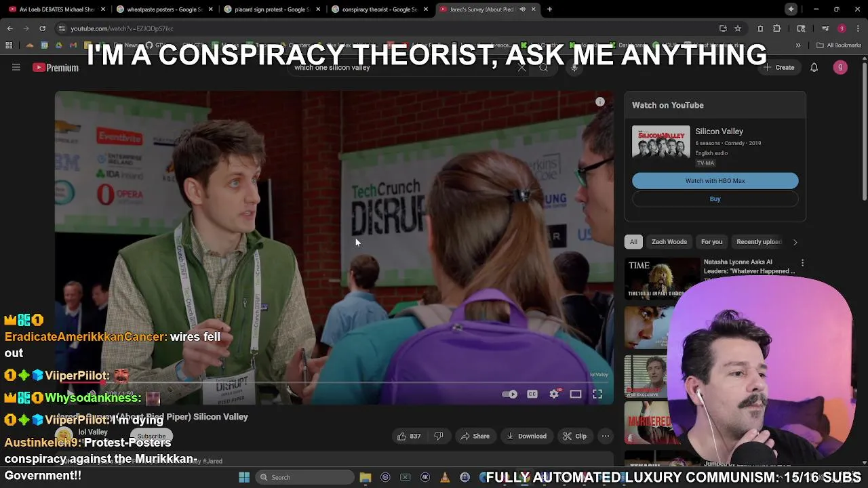Viewport: 868px width, 488px height.
Task: Open Natasha Lyonne TIME video thumbnail
Action: point(662,278)
